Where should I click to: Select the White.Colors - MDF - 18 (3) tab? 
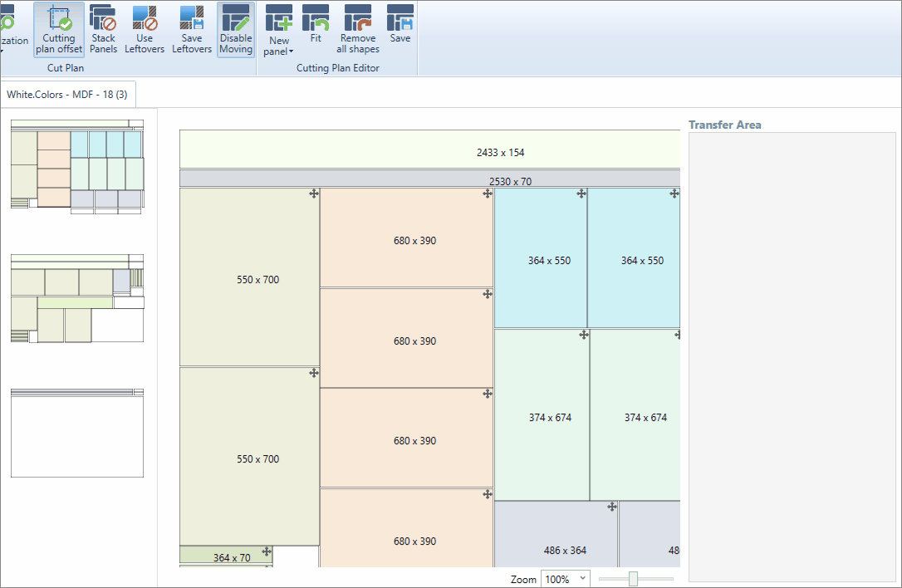click(67, 95)
